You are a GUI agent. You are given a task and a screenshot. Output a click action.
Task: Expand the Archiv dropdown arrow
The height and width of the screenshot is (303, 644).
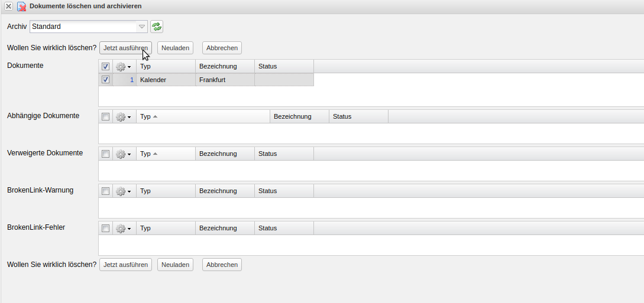point(142,27)
